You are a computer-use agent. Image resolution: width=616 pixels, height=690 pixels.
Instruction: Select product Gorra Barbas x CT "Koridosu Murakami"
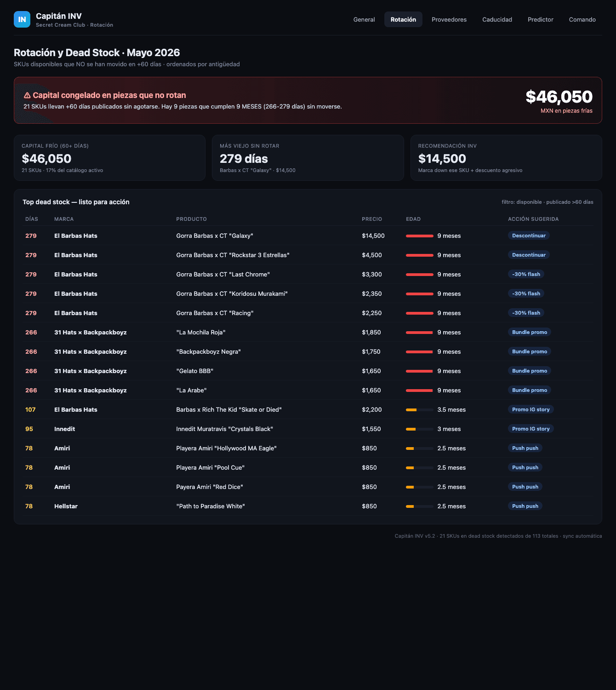tap(232, 293)
